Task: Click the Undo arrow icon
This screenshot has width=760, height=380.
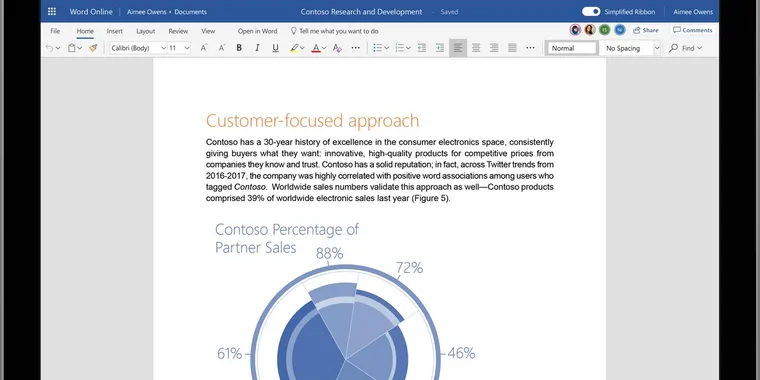Action: 49,48
